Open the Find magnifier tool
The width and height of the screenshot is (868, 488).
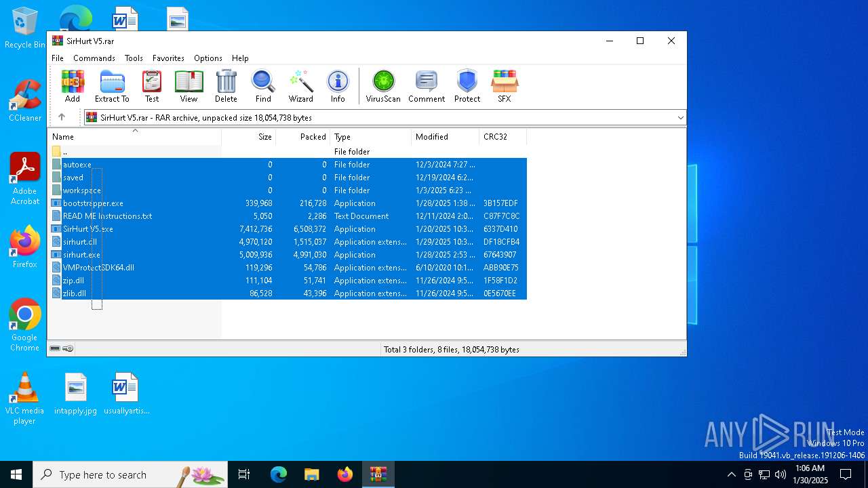coord(263,86)
